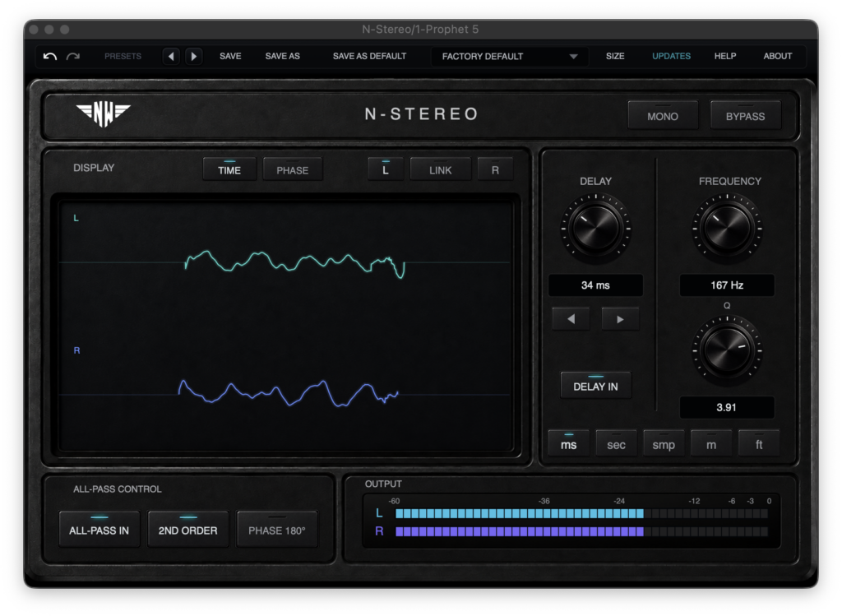842x616 pixels.
Task: Open the Help menu
Action: click(x=725, y=56)
